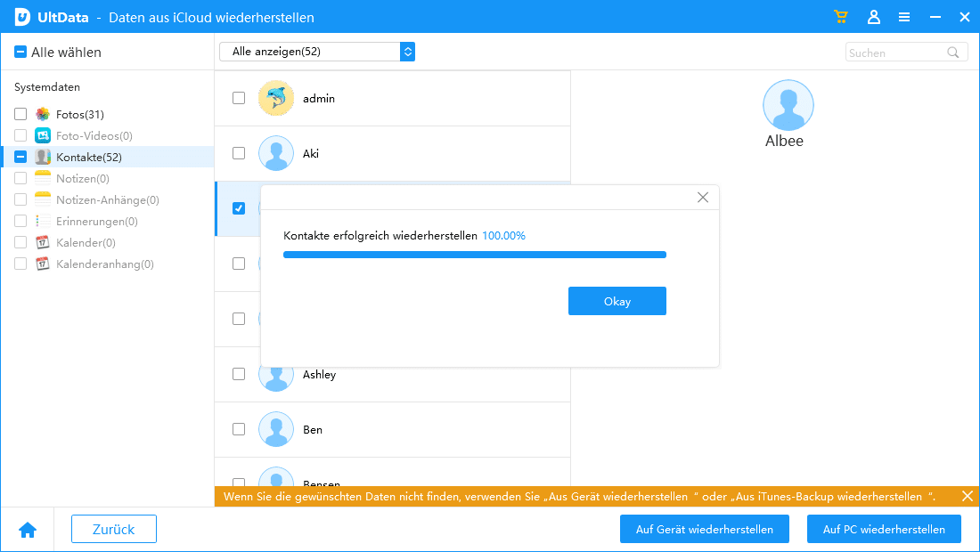Click Auf PC wiederherstellen button
The image size is (980, 552).
pyautogui.click(x=884, y=529)
